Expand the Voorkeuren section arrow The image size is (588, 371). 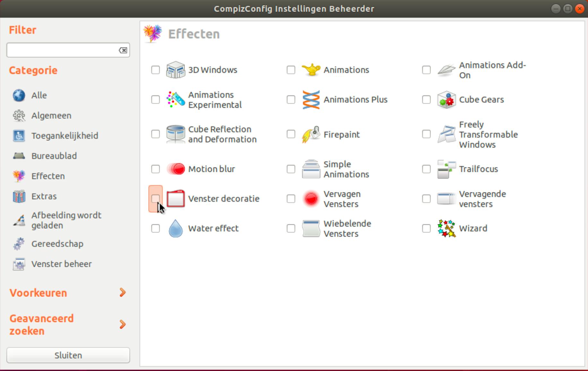pos(123,292)
